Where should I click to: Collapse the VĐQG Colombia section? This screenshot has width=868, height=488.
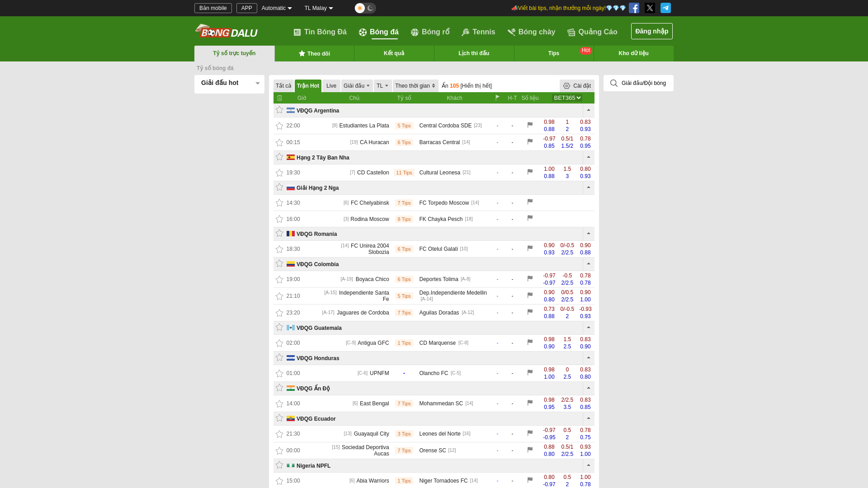(589, 264)
